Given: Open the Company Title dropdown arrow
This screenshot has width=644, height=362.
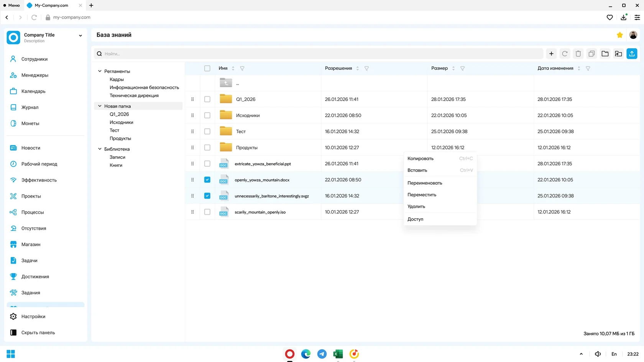Looking at the screenshot, I should point(80,36).
